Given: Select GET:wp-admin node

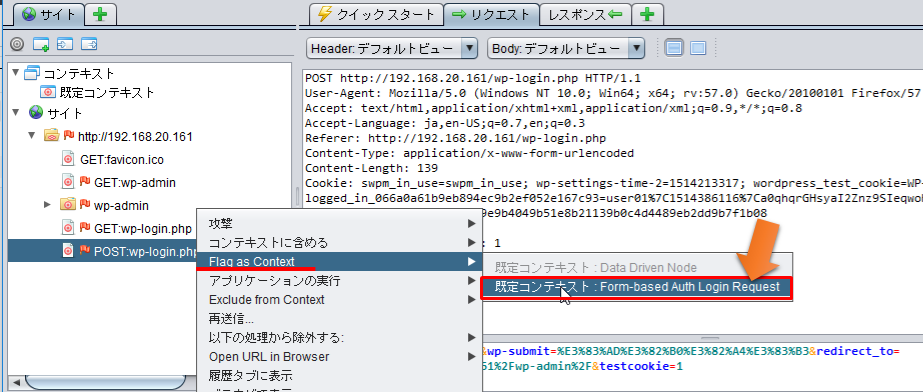Looking at the screenshot, I should [135, 182].
